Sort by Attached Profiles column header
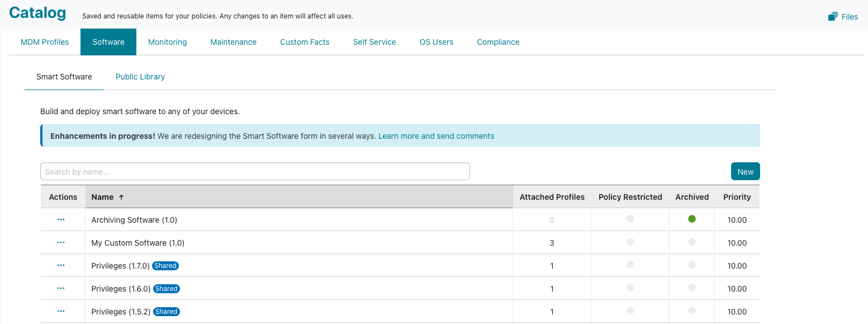This screenshot has height=324, width=868. point(552,197)
